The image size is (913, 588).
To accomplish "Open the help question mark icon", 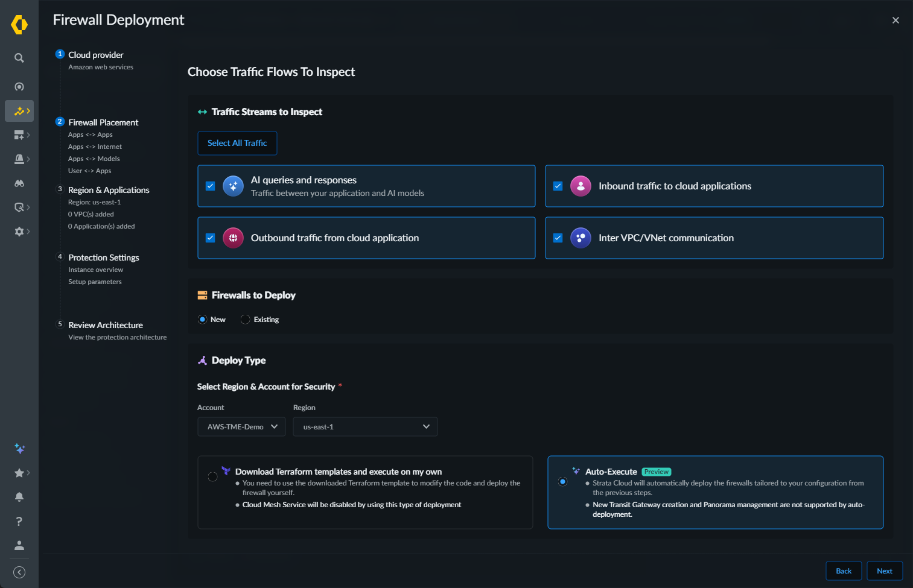I will point(19,521).
